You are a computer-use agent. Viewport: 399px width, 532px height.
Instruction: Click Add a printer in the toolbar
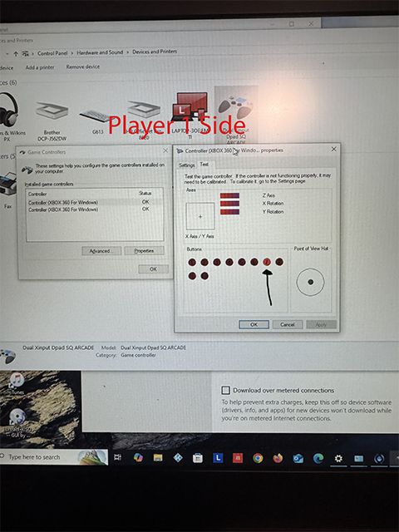pos(40,67)
